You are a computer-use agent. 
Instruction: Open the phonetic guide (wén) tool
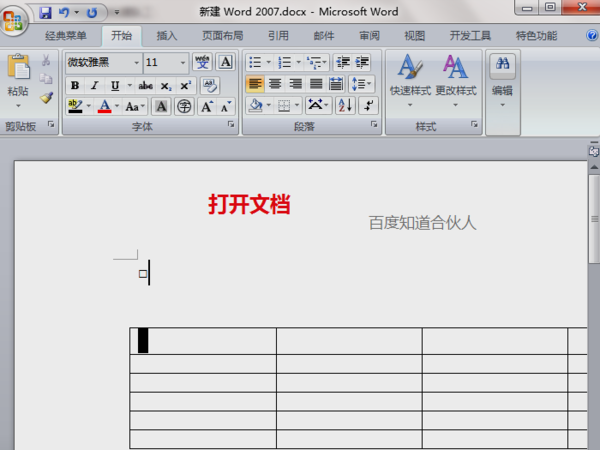pyautogui.click(x=202, y=62)
